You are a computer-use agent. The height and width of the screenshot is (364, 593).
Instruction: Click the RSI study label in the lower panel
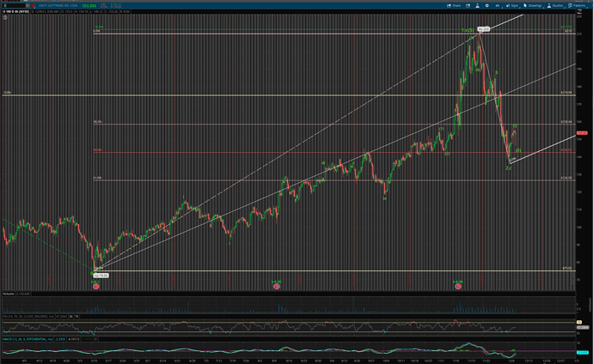click(x=28, y=317)
